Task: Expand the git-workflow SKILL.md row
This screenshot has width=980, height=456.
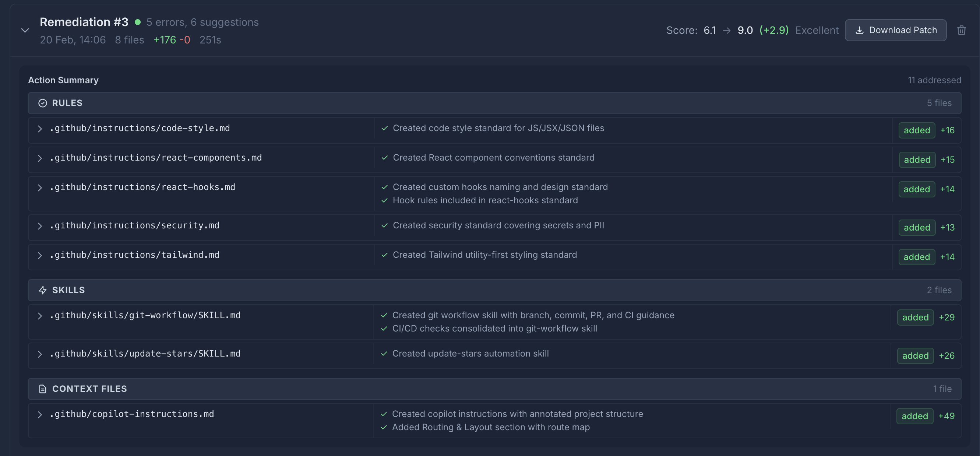Action: [x=40, y=316]
